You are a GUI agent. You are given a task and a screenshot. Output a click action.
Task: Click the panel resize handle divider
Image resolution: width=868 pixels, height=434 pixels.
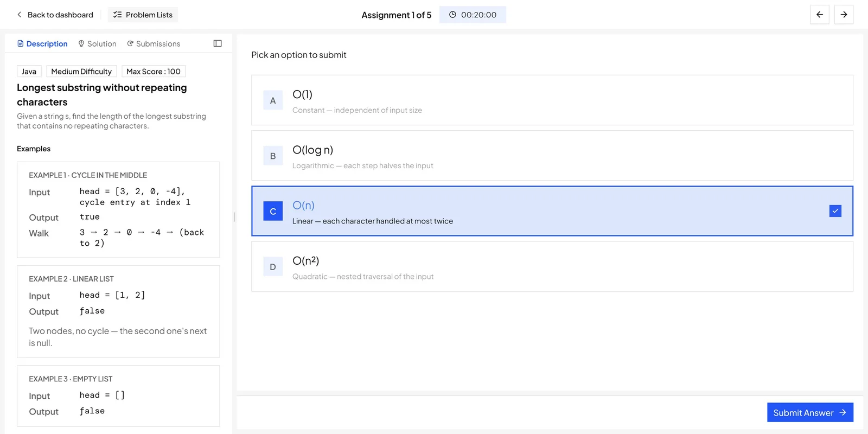click(x=234, y=217)
